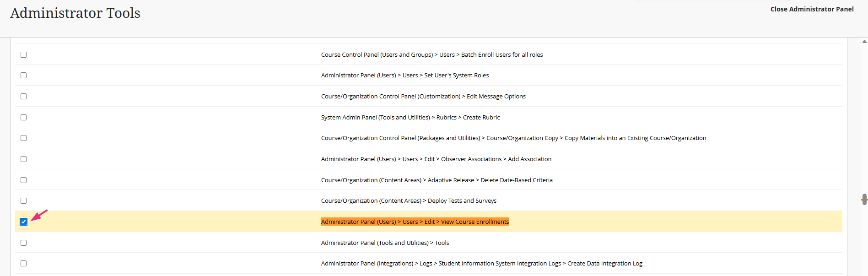Viewport: 868px width, 276px height.
Task: Click the Deploy Tests and Surveys text
Action: tap(408, 201)
